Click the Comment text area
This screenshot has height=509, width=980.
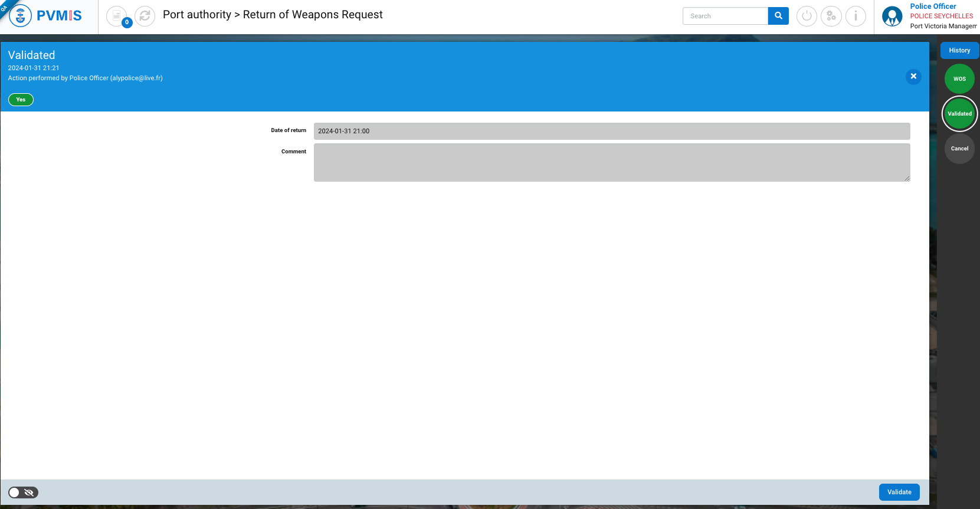coord(611,162)
